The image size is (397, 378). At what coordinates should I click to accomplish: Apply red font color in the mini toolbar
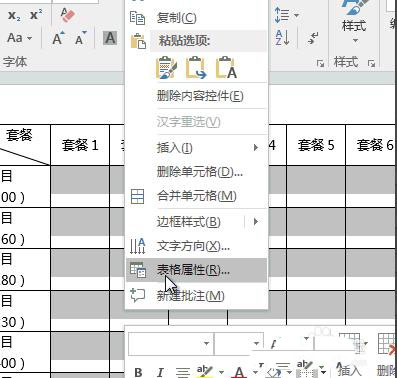(x=239, y=372)
